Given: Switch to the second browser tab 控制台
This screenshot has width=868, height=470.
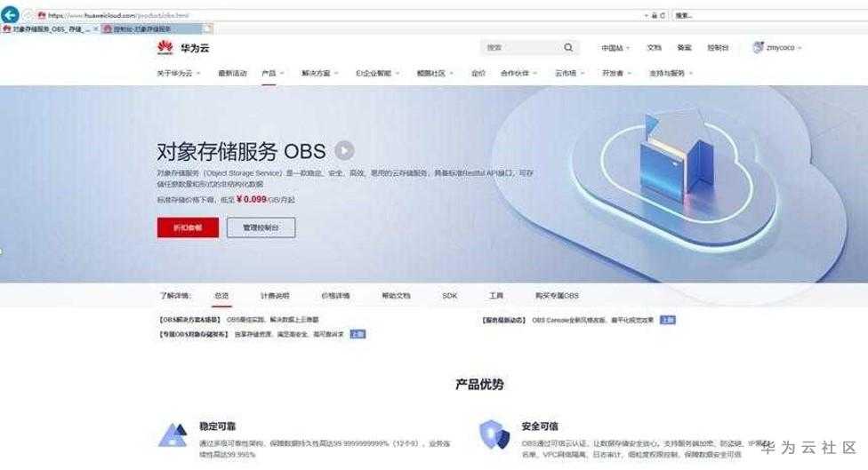Looking at the screenshot, I should (150, 28).
